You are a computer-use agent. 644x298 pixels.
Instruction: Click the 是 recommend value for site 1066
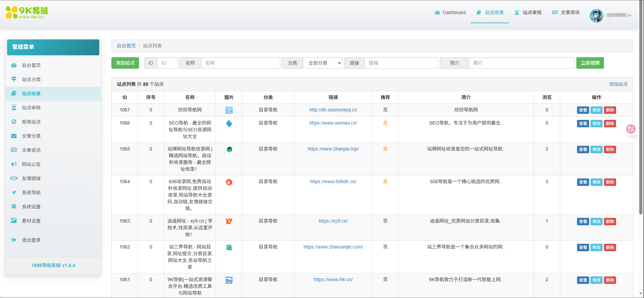point(385,123)
